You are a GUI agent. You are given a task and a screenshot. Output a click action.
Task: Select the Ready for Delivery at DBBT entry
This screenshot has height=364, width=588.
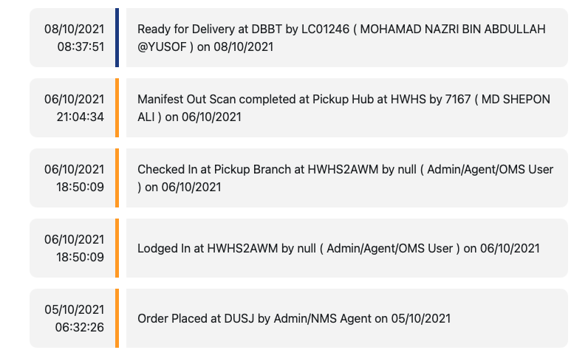[x=347, y=38]
